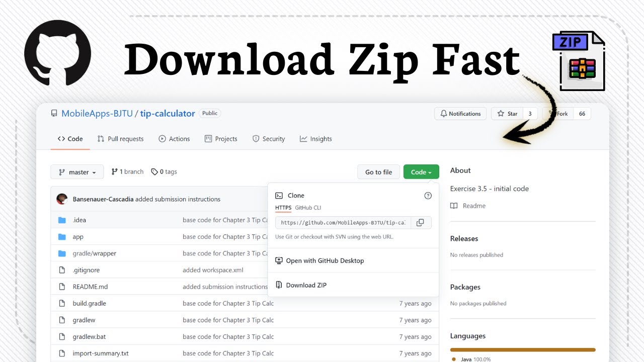Star the tip-calculator repository
Image resolution: width=644 pixels, height=362 pixels.
point(507,114)
